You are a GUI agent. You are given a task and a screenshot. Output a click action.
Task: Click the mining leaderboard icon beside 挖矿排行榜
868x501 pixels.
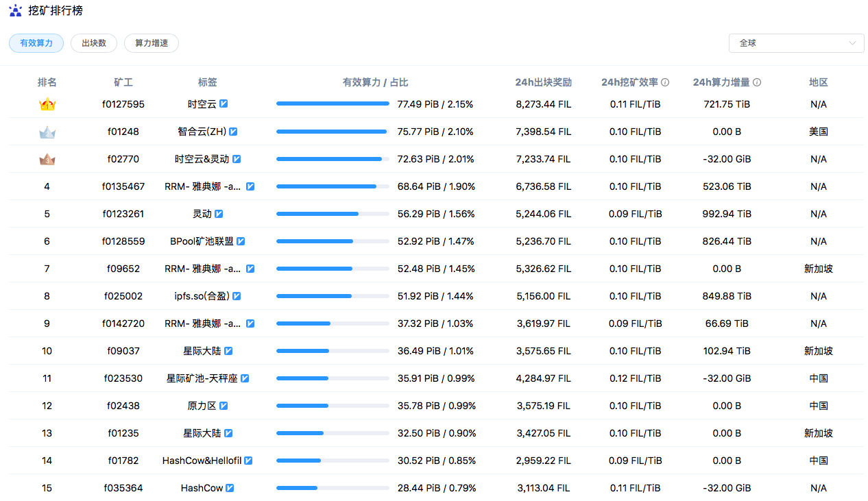click(x=15, y=11)
